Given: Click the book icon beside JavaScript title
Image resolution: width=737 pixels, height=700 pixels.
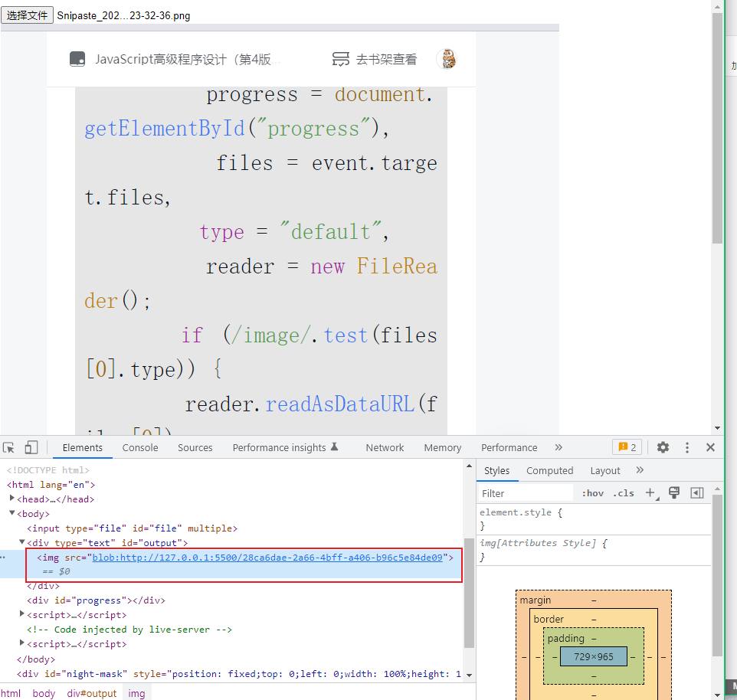Looking at the screenshot, I should tap(77, 59).
